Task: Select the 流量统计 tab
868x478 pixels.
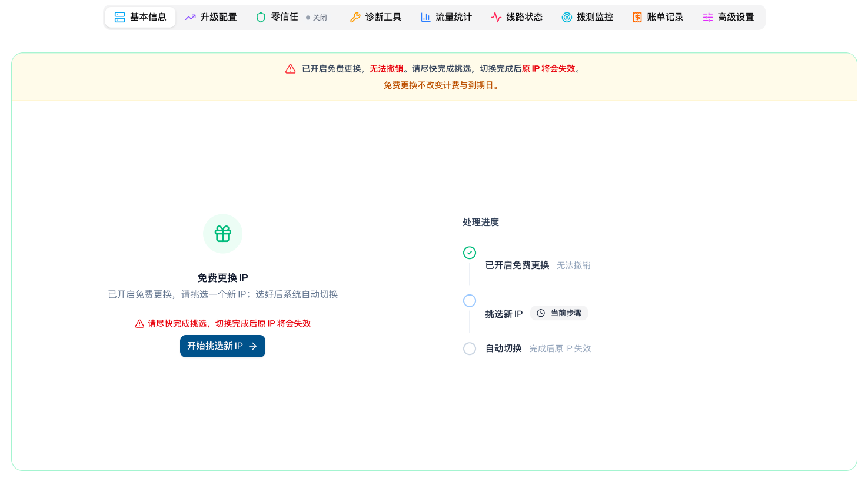Action: tap(446, 17)
